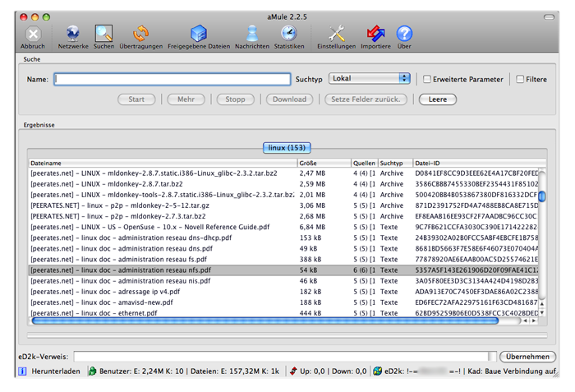
Task: Open the Nachrichten messages icon
Action: pyautogui.click(x=252, y=34)
